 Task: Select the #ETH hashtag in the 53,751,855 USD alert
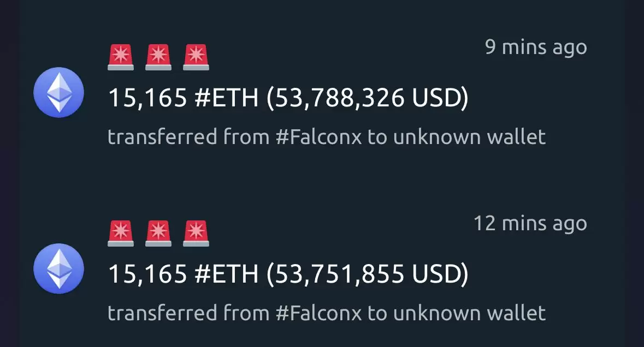(x=227, y=274)
